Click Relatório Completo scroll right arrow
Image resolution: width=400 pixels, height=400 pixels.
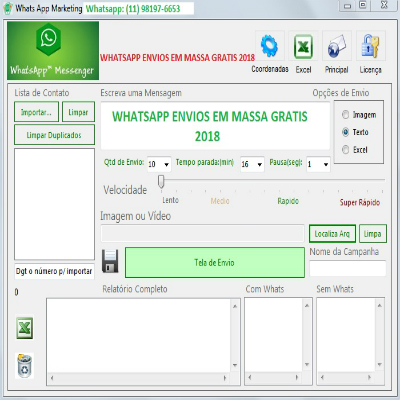[x=225, y=378]
